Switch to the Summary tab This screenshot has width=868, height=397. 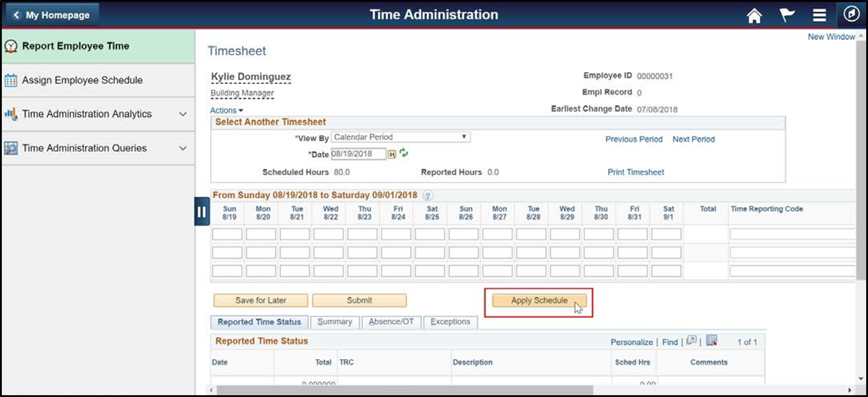coord(334,322)
